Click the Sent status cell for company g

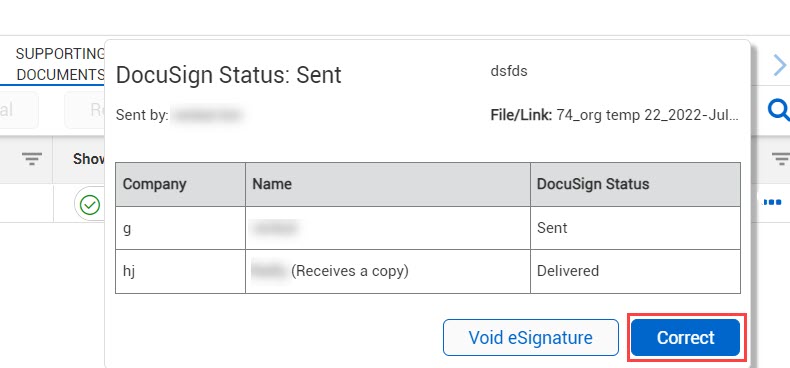[x=635, y=228]
